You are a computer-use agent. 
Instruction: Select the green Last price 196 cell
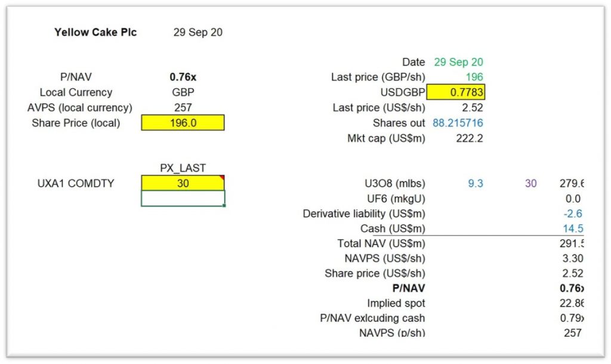pos(474,77)
